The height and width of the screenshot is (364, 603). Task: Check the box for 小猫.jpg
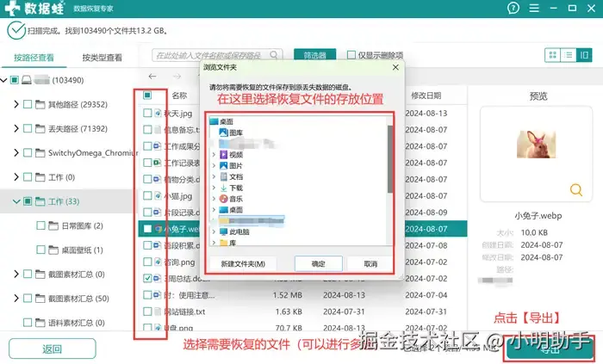tap(147, 196)
